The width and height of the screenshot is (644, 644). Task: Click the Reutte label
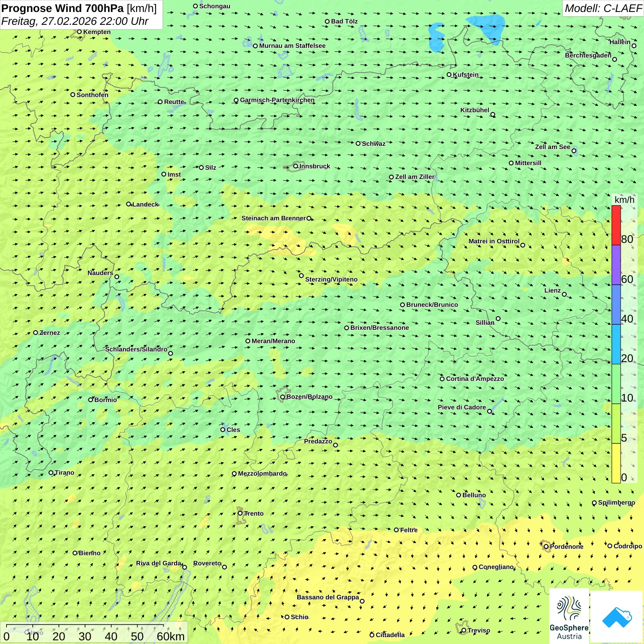pos(174,102)
